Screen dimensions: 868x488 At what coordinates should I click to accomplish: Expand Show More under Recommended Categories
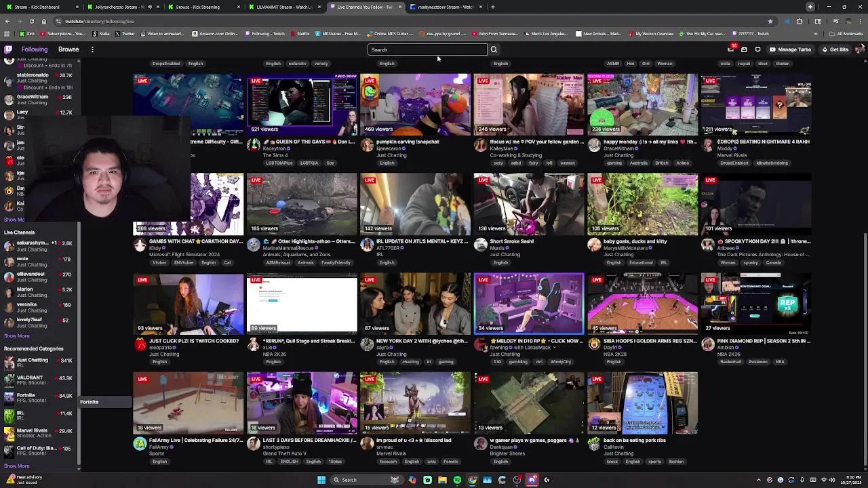(16, 466)
